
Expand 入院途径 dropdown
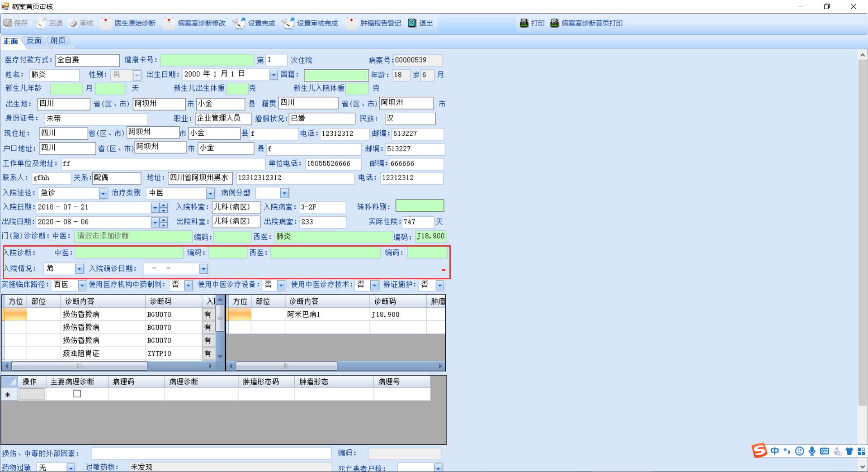103,194
